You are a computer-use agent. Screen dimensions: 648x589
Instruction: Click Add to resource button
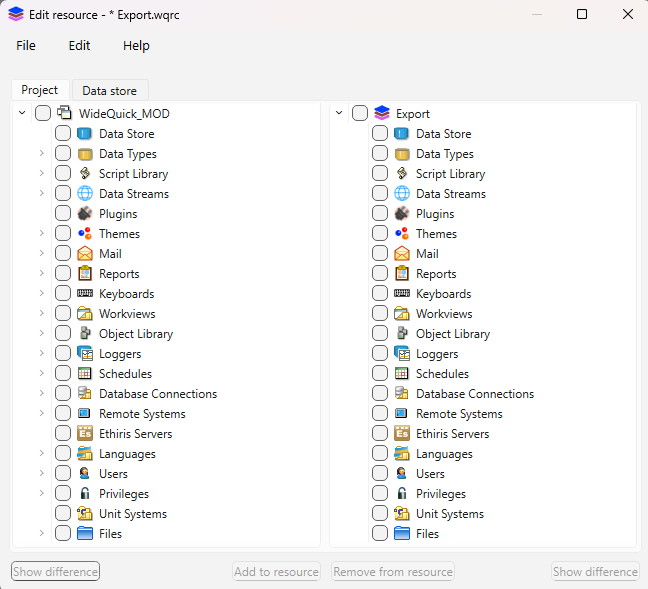point(276,571)
